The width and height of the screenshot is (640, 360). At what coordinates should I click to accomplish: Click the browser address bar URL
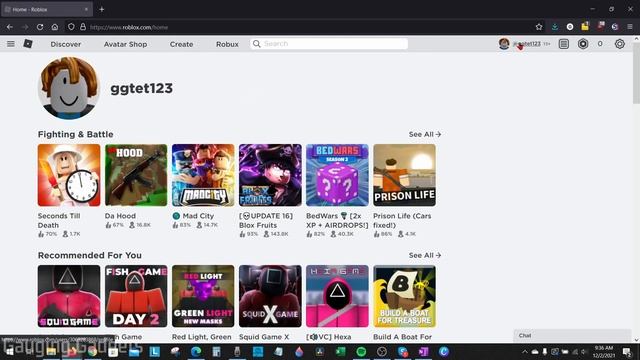point(129,27)
